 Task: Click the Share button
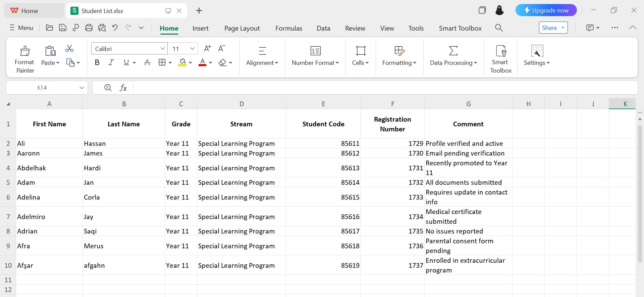549,28
